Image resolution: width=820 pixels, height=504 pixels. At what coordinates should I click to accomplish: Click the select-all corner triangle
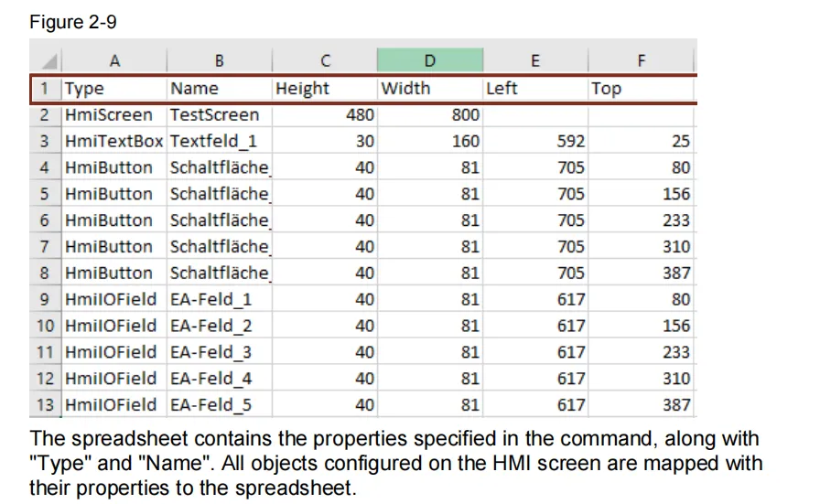click(x=48, y=61)
